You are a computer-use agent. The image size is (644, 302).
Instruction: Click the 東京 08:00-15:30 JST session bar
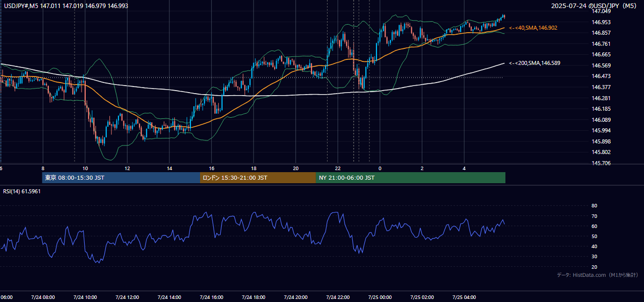point(121,178)
